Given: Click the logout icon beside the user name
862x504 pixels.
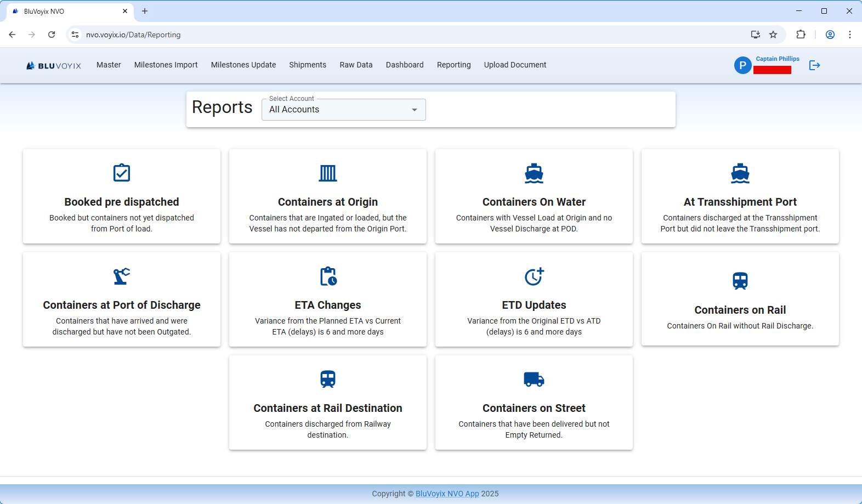Looking at the screenshot, I should 814,65.
